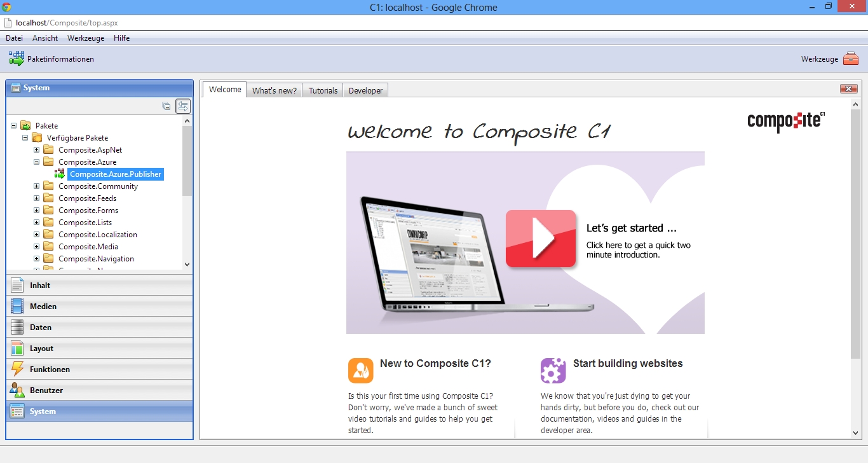Open the Benutzer perspective
This screenshot has height=463, width=868.
coord(46,390)
